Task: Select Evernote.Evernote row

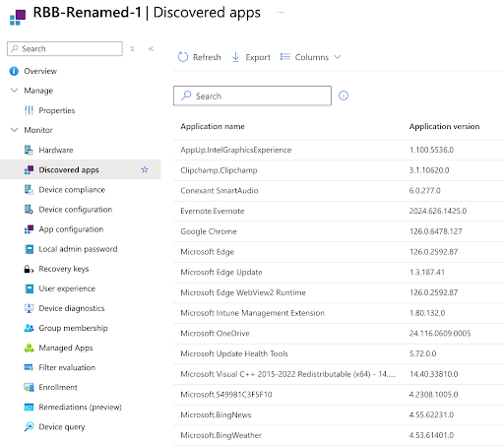Action: (339, 211)
